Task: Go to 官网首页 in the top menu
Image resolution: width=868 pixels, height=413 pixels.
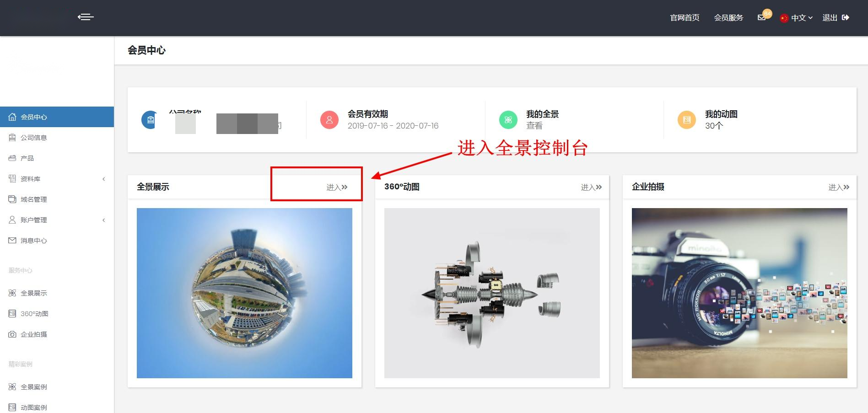Action: click(x=684, y=17)
